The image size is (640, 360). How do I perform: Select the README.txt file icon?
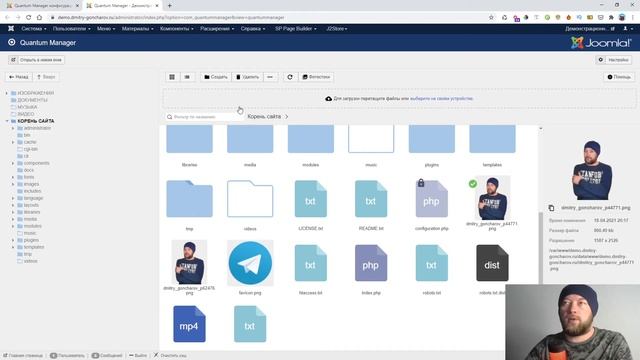(371, 199)
